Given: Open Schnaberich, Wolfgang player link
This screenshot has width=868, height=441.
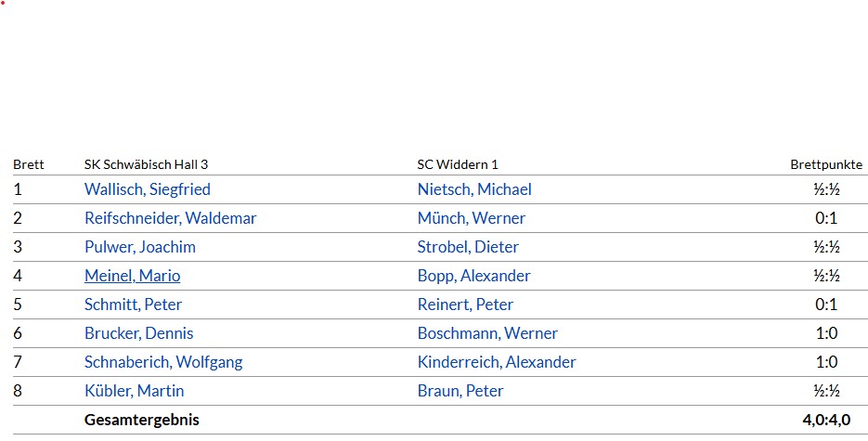Looking at the screenshot, I should pyautogui.click(x=163, y=362).
